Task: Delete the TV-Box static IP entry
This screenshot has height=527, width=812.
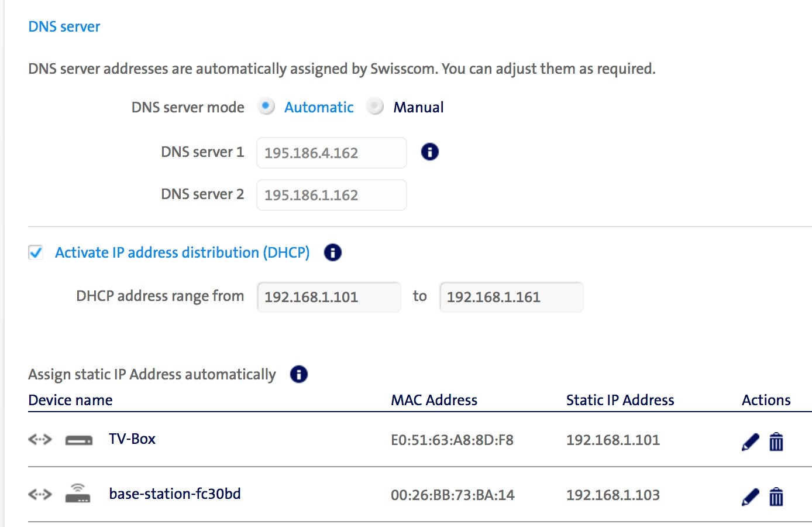Action: coord(776,442)
